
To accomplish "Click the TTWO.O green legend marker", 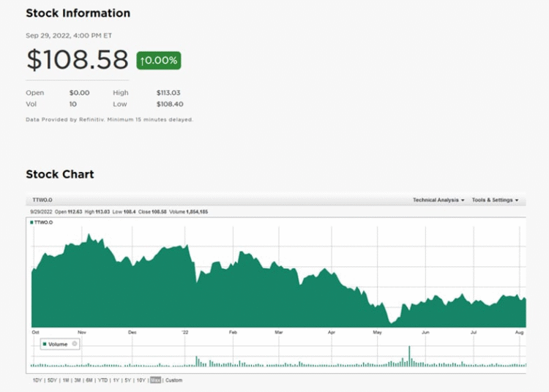I will (x=32, y=222).
